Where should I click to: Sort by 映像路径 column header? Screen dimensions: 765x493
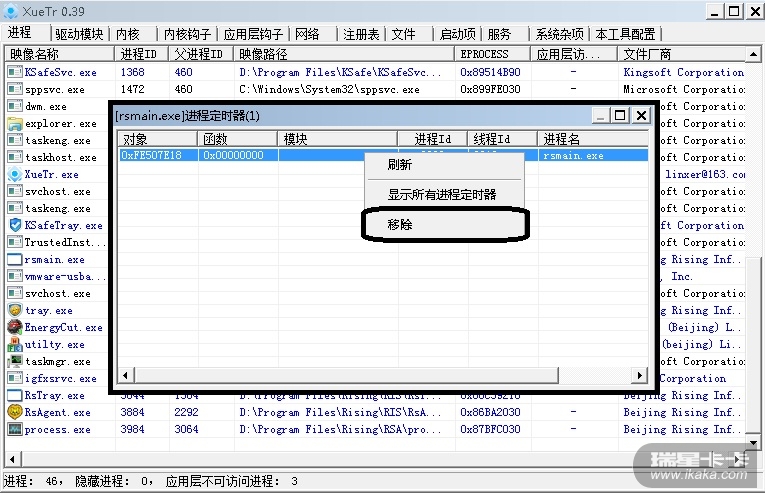(x=344, y=54)
